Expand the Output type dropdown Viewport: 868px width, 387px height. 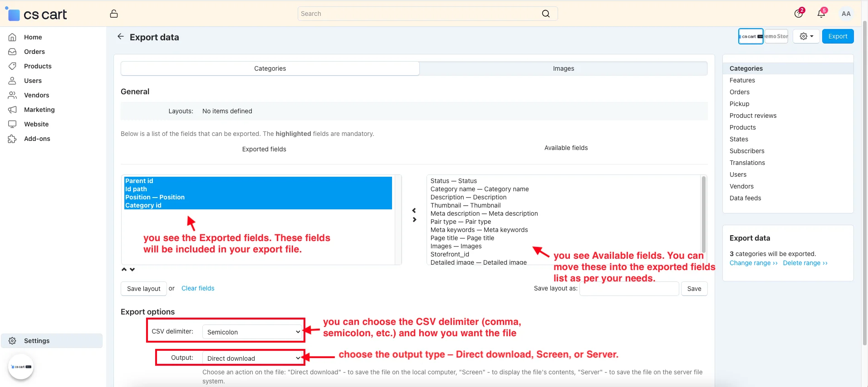click(252, 358)
